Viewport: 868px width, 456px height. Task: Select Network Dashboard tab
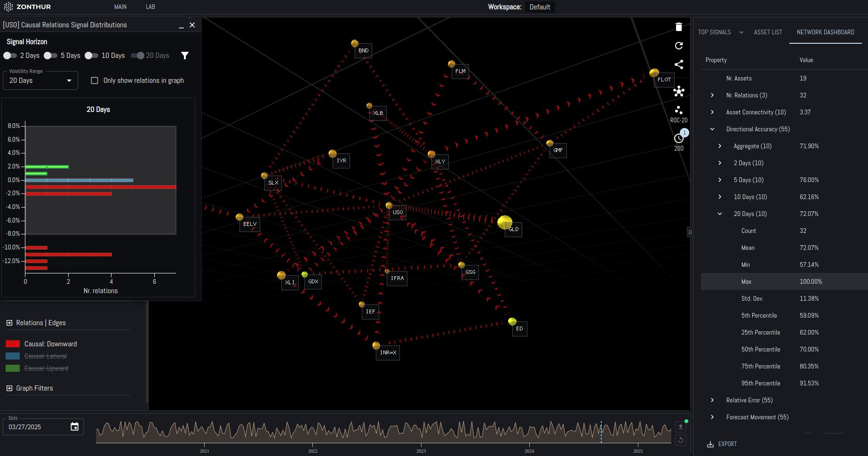click(x=825, y=32)
